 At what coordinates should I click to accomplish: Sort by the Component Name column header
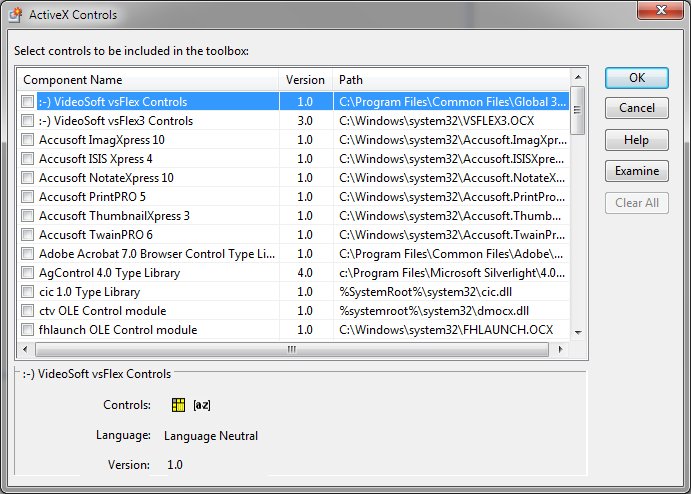click(x=148, y=79)
